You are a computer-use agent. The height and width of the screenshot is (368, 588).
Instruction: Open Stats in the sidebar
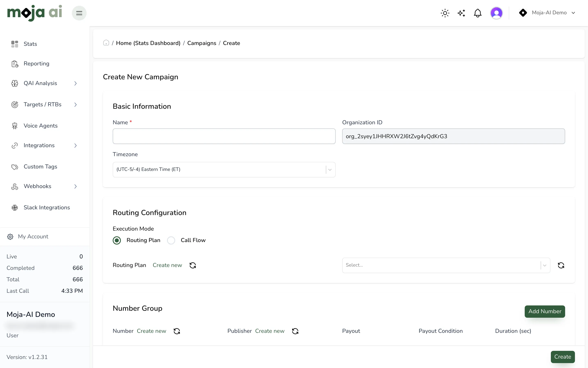click(30, 44)
